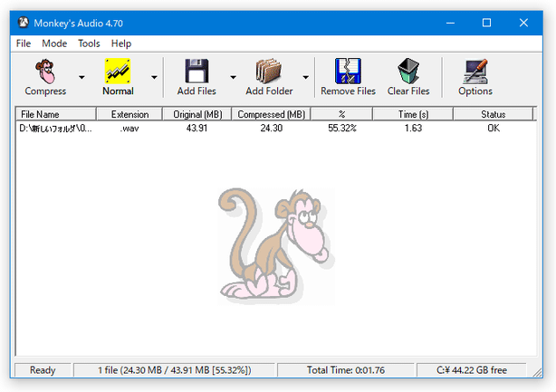The width and height of the screenshot is (556, 392).
Task: Sort by % column header
Action: pos(341,114)
